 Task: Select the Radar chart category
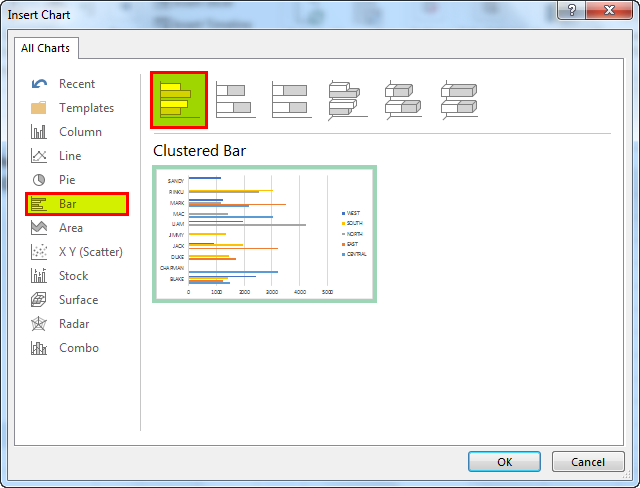point(77,324)
